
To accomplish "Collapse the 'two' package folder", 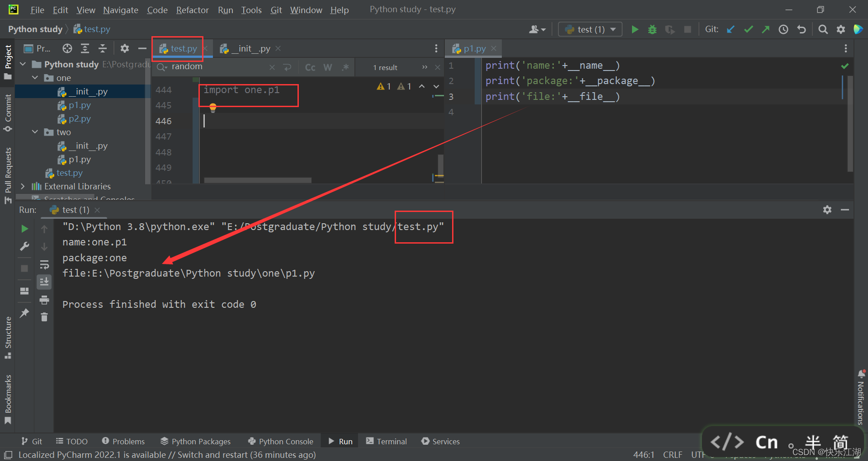I will (35, 132).
